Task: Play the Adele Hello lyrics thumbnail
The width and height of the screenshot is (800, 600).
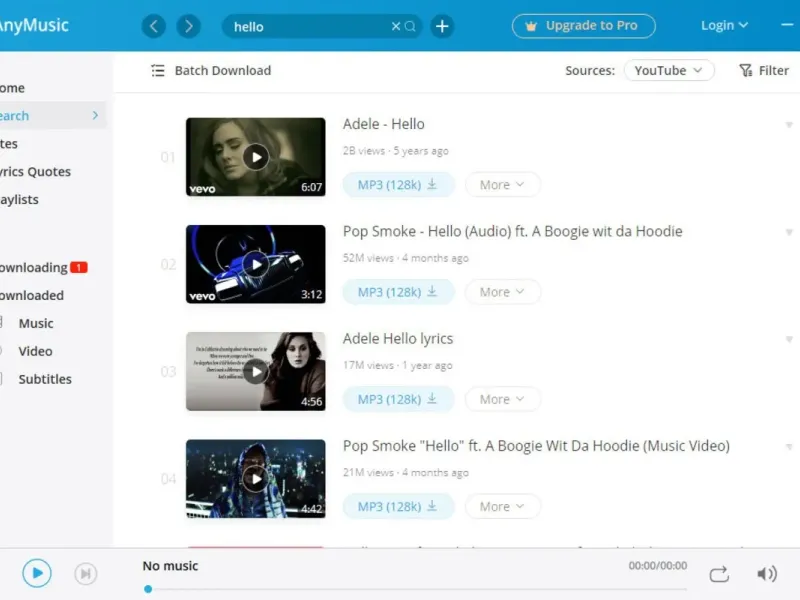Action: point(256,371)
